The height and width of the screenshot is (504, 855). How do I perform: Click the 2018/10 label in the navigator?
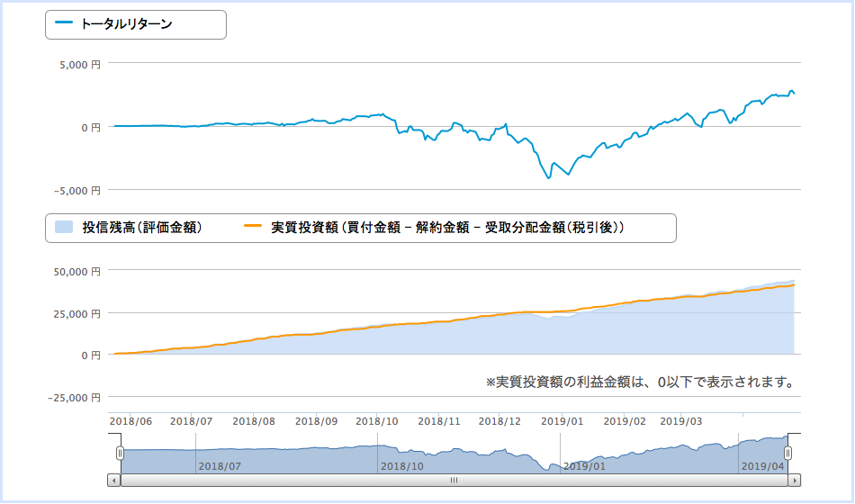click(x=402, y=466)
